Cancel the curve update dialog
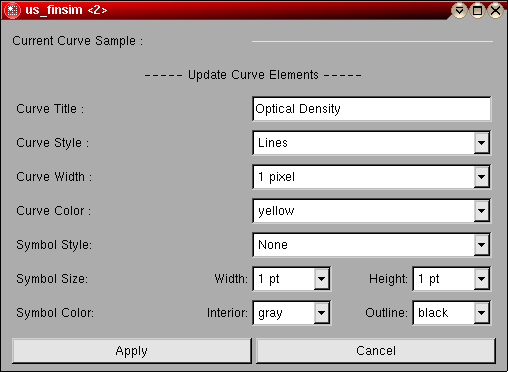Viewport: 508px width, 372px height. (376, 351)
